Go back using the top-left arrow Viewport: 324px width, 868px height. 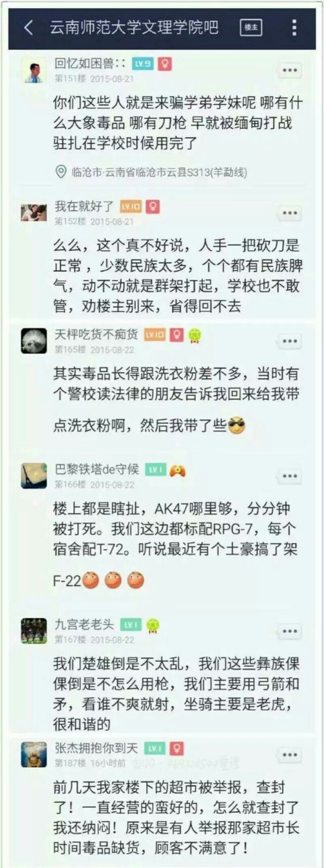(29, 28)
